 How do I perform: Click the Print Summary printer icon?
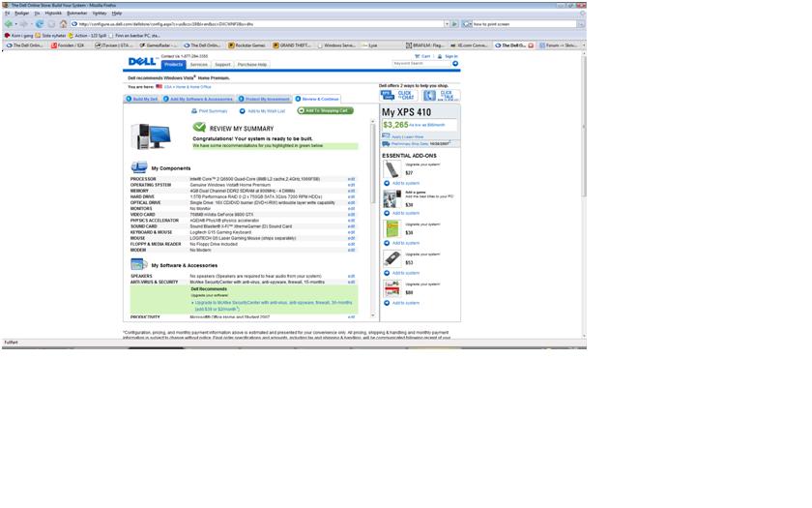coord(194,111)
